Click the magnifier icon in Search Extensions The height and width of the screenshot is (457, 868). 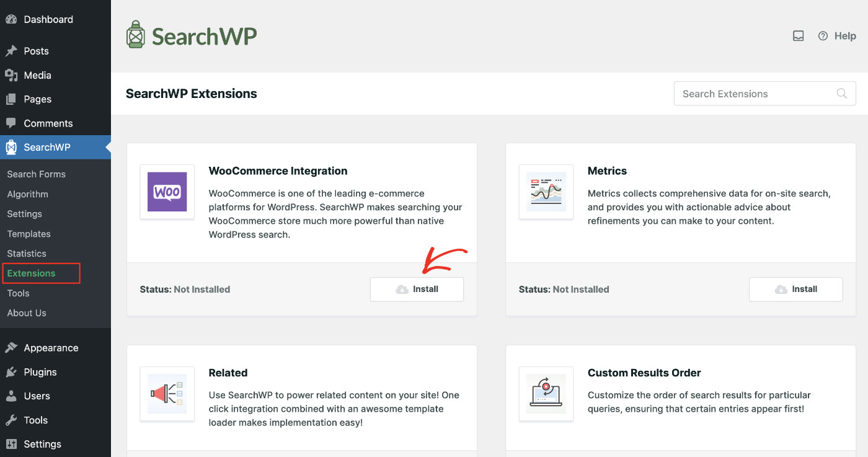(841, 93)
